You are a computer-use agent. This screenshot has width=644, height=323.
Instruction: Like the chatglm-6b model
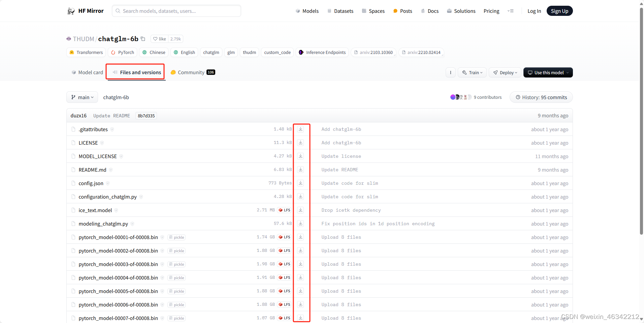point(160,39)
